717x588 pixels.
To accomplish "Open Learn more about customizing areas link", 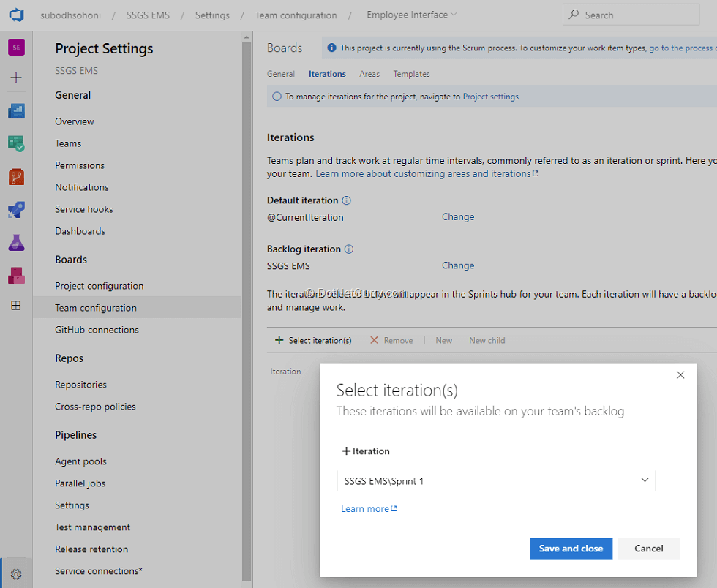I will (427, 174).
